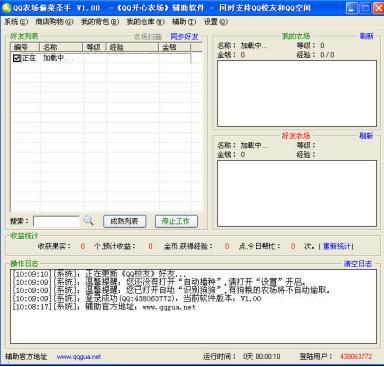Open the www.qqgua.net link in status bar
384x367 pixels.
point(79,357)
